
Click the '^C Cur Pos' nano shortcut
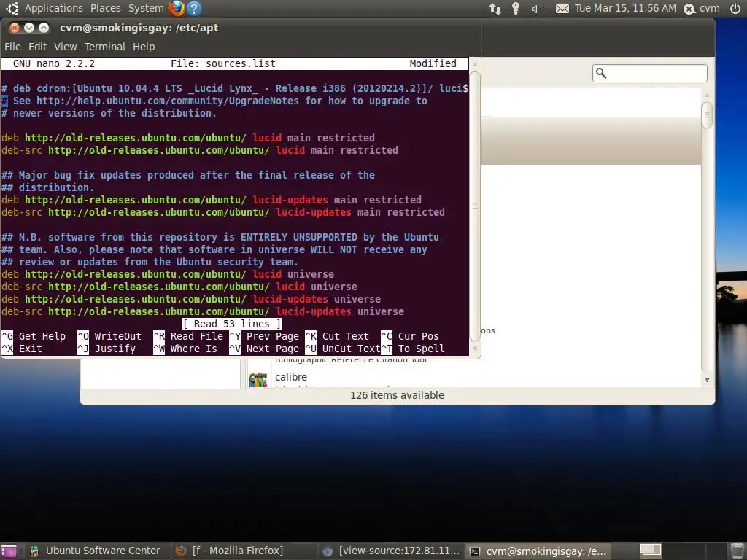(410, 336)
